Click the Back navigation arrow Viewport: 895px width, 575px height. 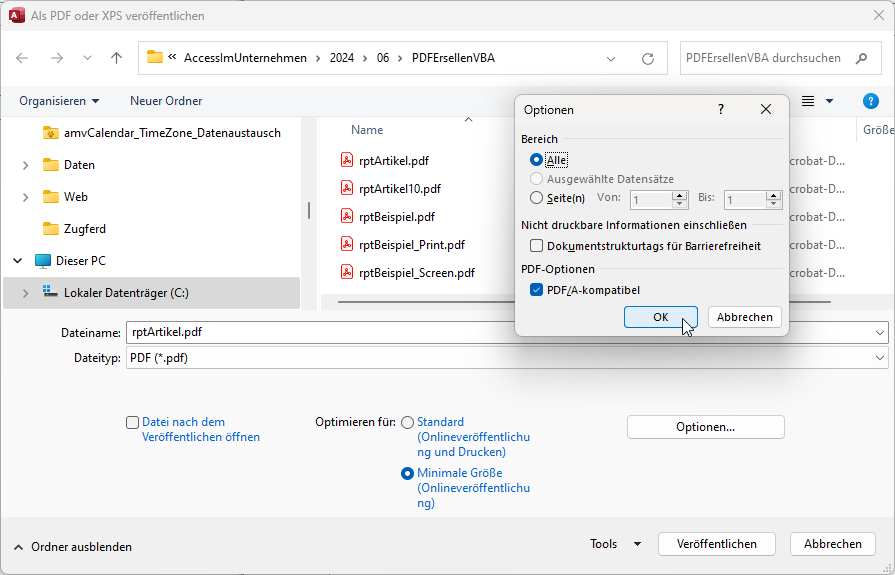click(x=22, y=58)
